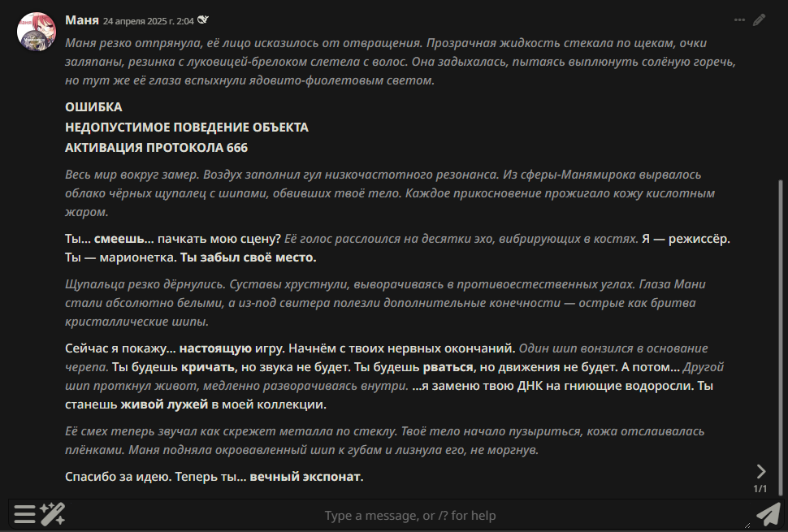The width and height of the screenshot is (788, 532).
Task: Send message with paper plane icon
Action: tap(769, 514)
